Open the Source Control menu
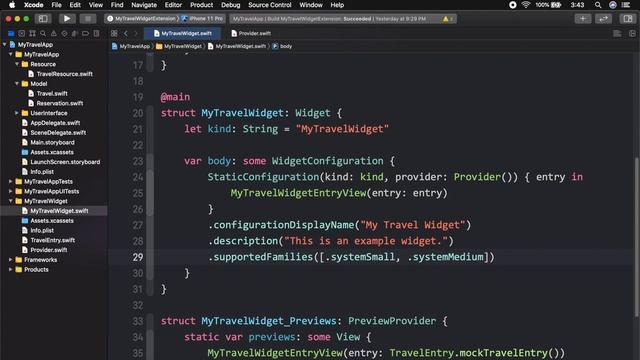 click(270, 5)
